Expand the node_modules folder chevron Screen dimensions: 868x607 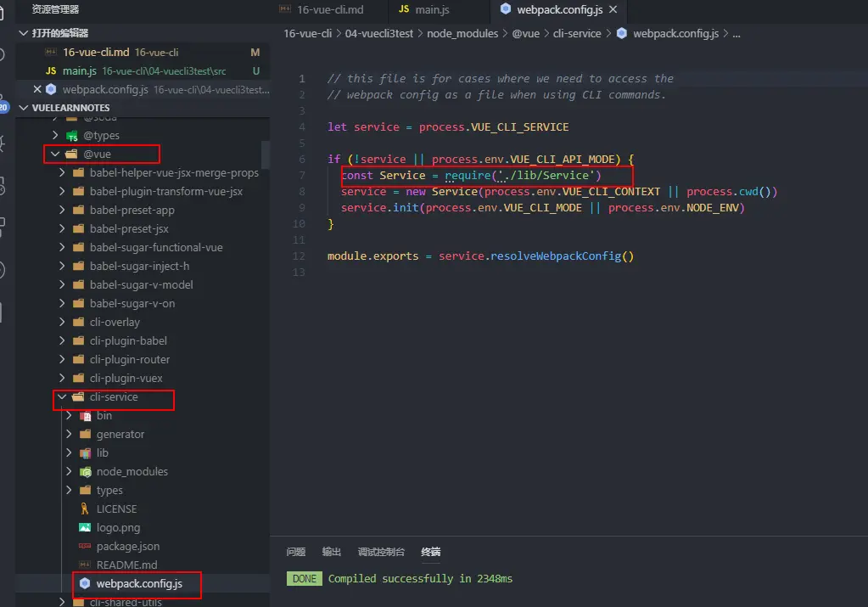click(x=68, y=471)
